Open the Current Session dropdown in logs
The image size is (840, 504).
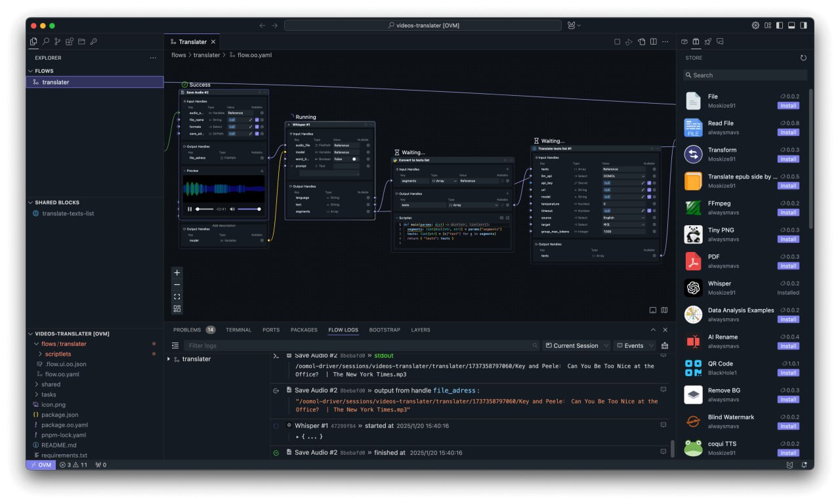click(x=576, y=346)
